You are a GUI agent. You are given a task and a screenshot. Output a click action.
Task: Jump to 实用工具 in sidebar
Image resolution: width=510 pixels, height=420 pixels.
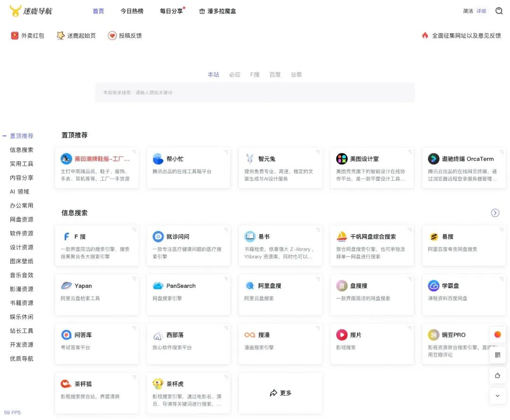(21, 163)
